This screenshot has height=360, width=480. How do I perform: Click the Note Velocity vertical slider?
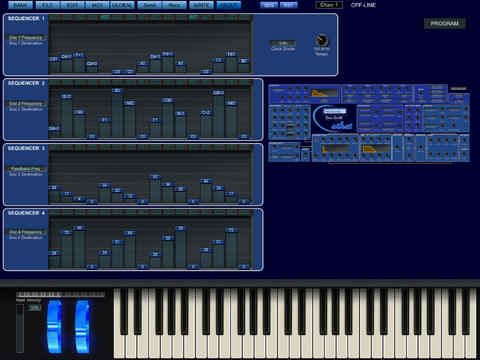[20, 328]
